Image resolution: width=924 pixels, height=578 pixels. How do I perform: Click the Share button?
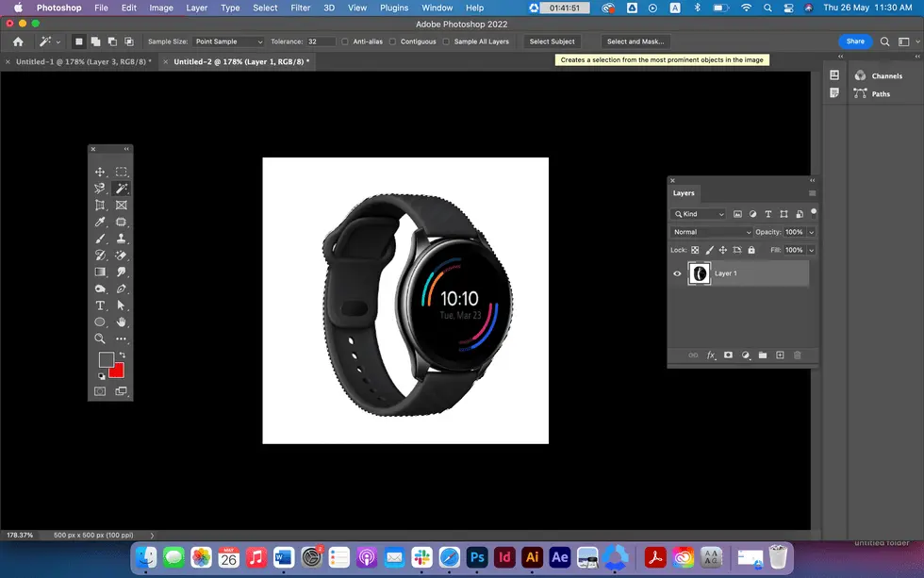point(854,41)
